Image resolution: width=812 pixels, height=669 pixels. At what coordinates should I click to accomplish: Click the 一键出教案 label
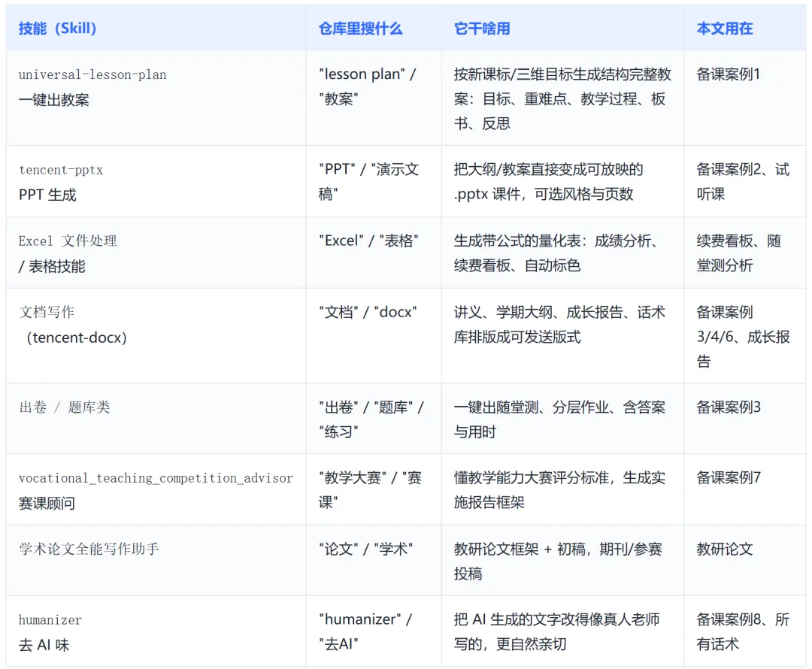click(x=54, y=99)
